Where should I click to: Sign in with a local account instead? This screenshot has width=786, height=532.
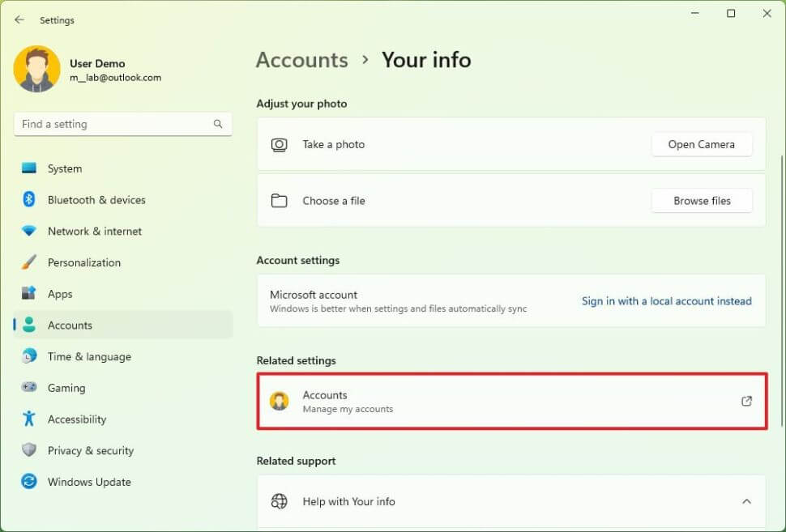pos(666,300)
